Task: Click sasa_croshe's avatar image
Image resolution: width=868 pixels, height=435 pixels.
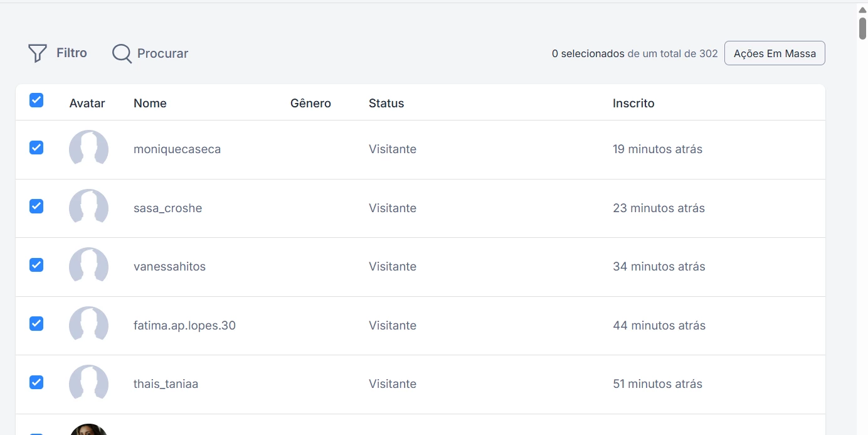Action: tap(88, 208)
